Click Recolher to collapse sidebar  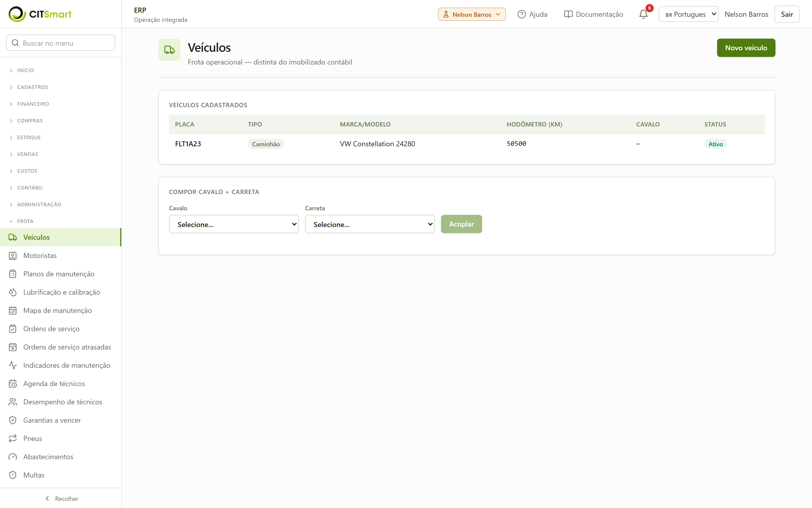point(62,499)
